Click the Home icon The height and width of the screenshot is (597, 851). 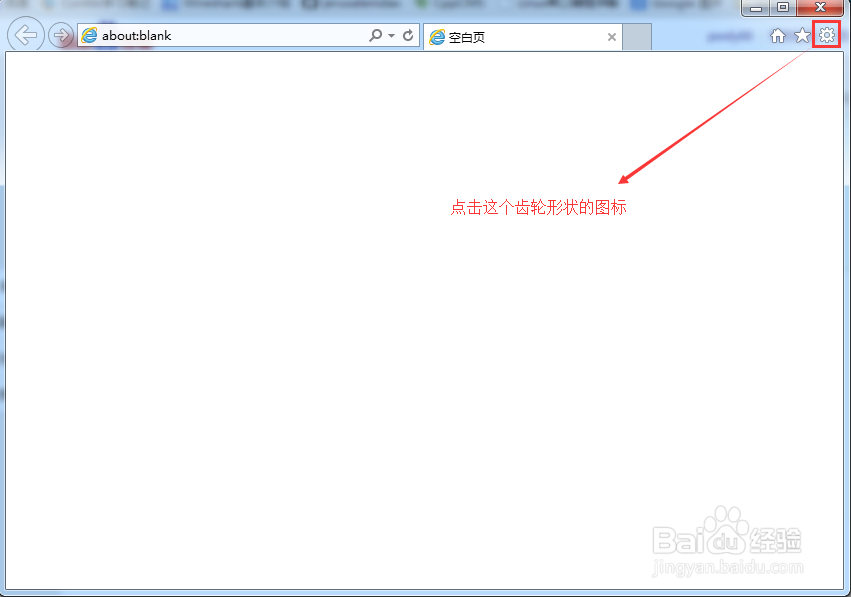click(x=778, y=36)
